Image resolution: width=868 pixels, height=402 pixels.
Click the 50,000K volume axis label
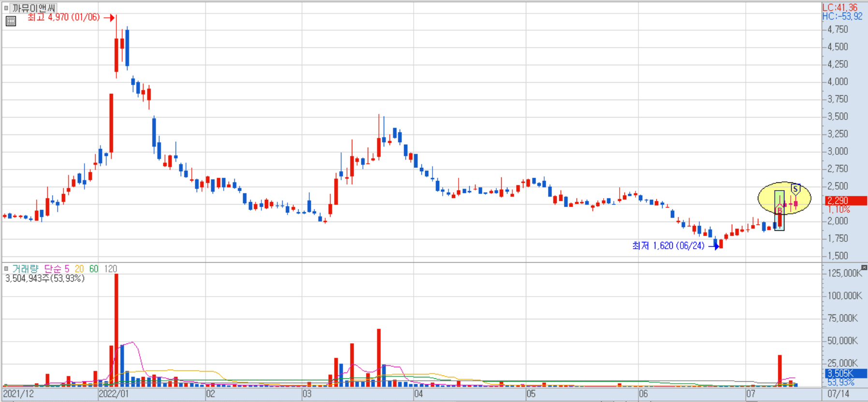[842, 341]
